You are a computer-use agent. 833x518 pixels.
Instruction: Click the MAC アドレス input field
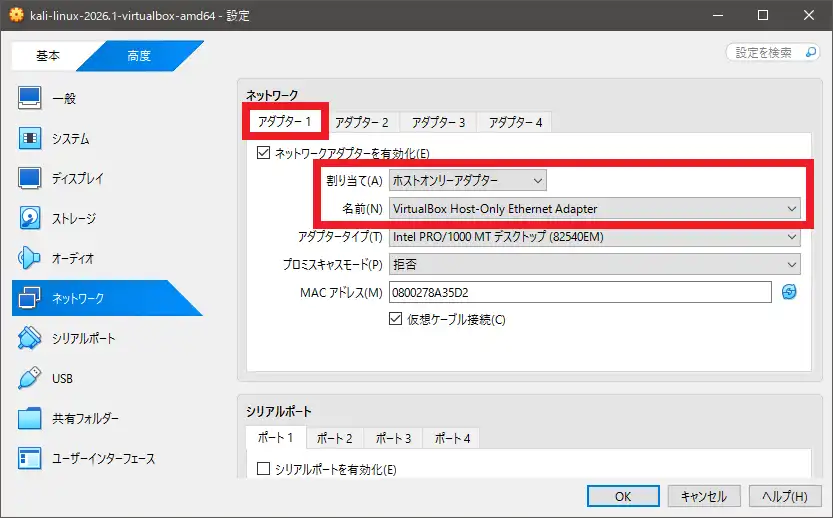click(x=580, y=292)
